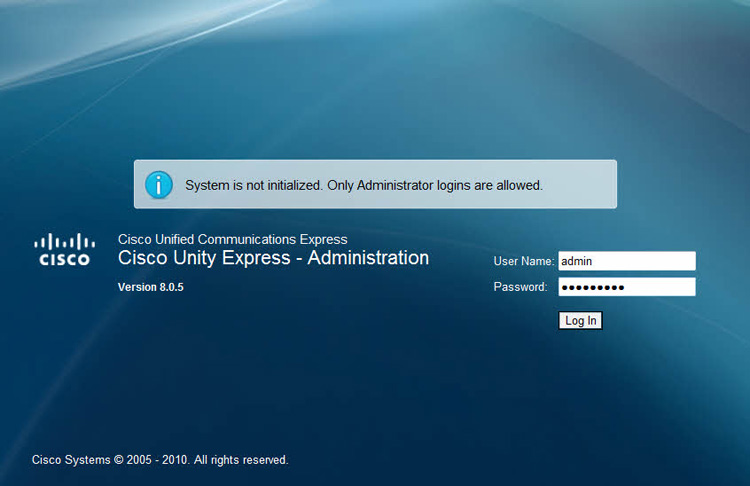Focus the Password input field
The width and height of the screenshot is (750, 486).
pyautogui.click(x=627, y=287)
